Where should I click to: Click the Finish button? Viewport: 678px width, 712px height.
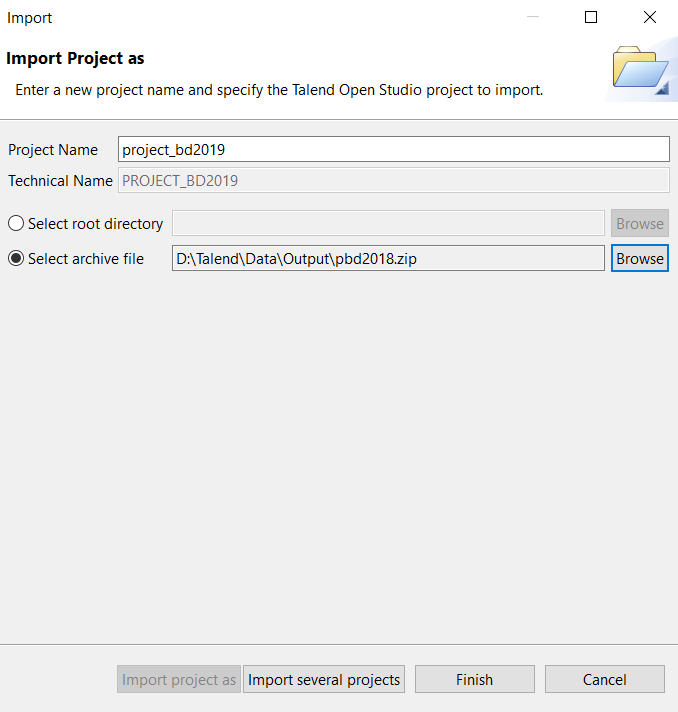[475, 679]
